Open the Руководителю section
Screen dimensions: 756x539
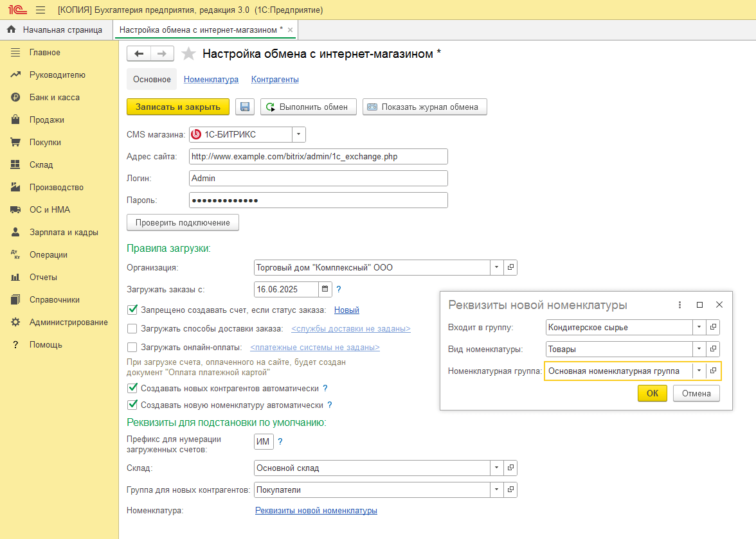(x=59, y=75)
